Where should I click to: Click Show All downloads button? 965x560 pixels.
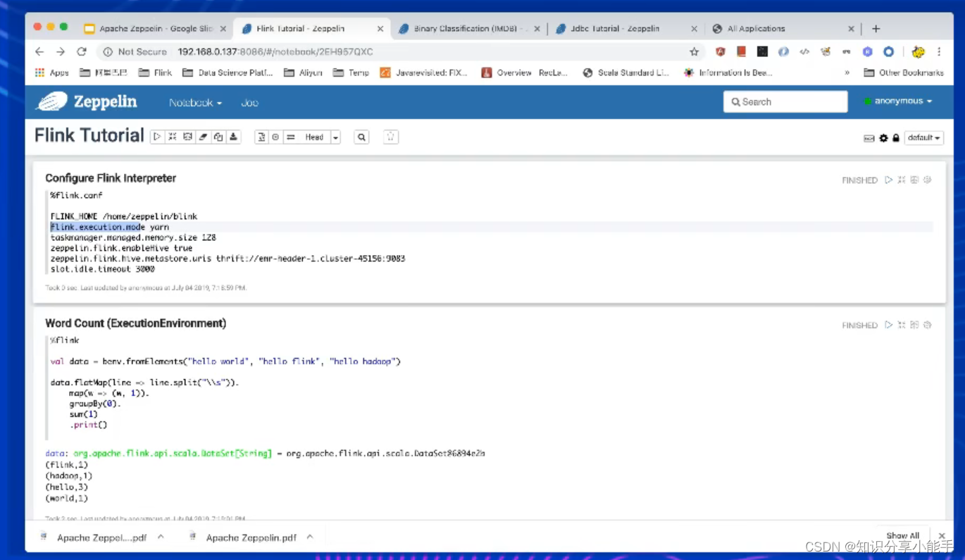[903, 536]
